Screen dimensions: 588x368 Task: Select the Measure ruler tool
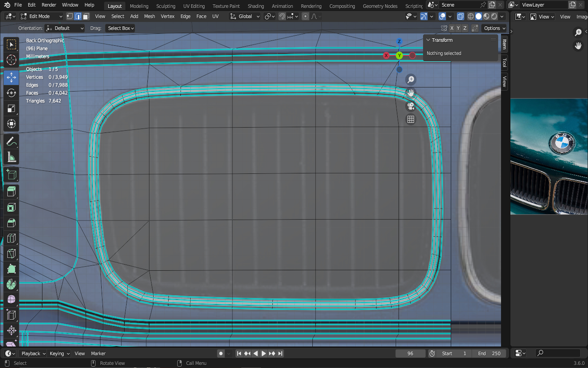[x=11, y=157]
